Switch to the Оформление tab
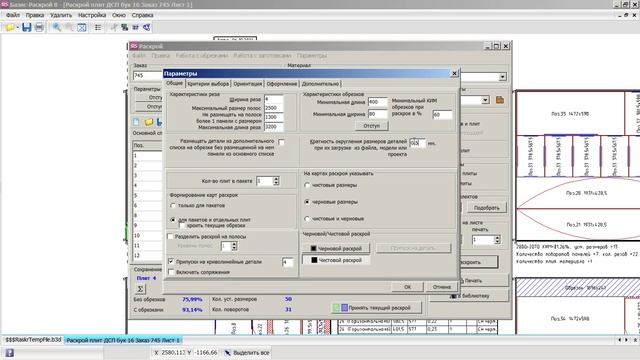Screen dimensions: 640x360 pyautogui.click(x=282, y=84)
